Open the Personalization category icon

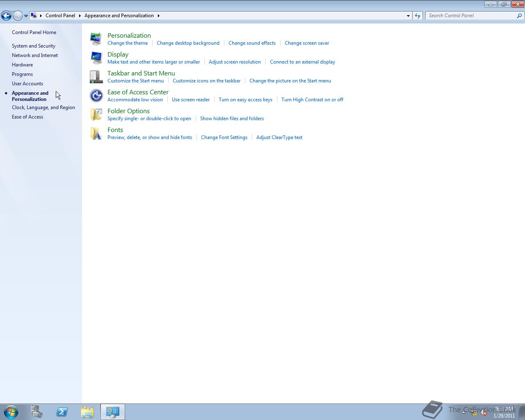point(96,38)
